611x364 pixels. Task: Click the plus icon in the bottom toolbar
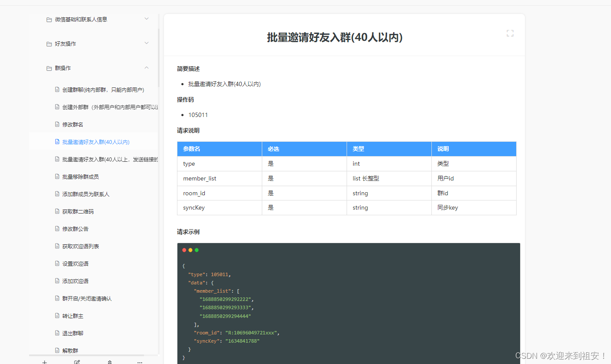click(x=44, y=361)
